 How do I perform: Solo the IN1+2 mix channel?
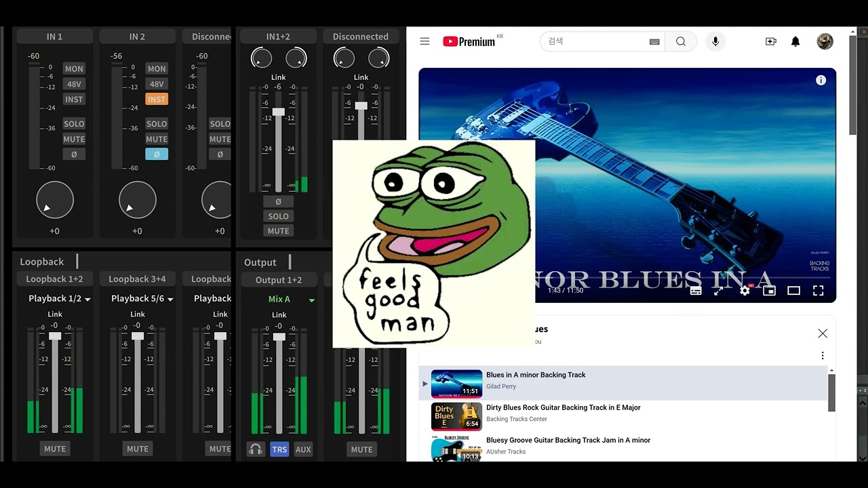click(278, 216)
